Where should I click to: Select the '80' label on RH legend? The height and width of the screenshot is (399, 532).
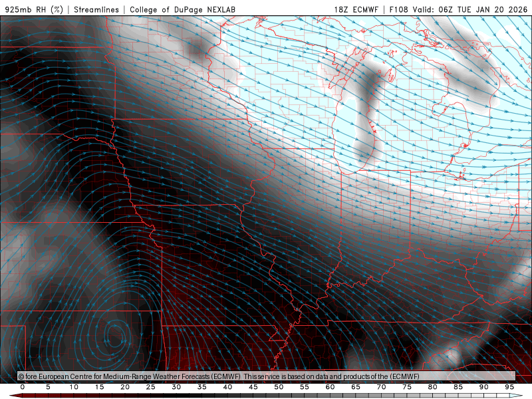point(433,387)
